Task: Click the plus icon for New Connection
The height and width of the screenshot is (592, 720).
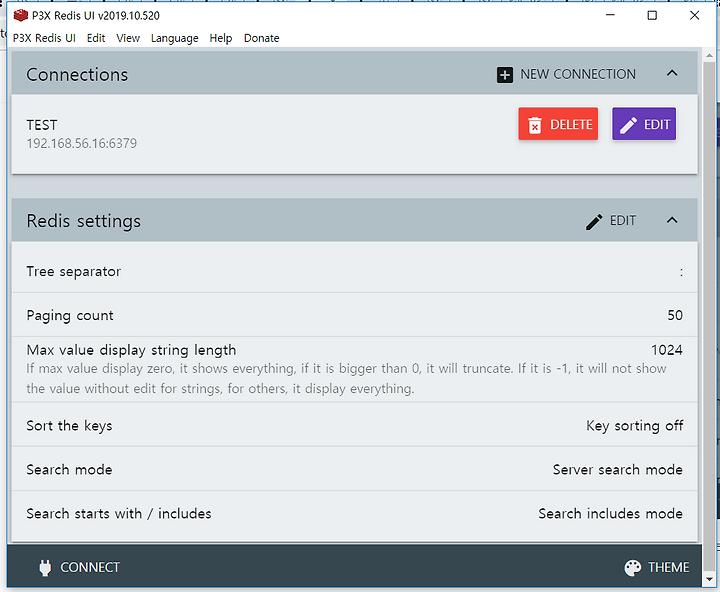Action: click(505, 75)
